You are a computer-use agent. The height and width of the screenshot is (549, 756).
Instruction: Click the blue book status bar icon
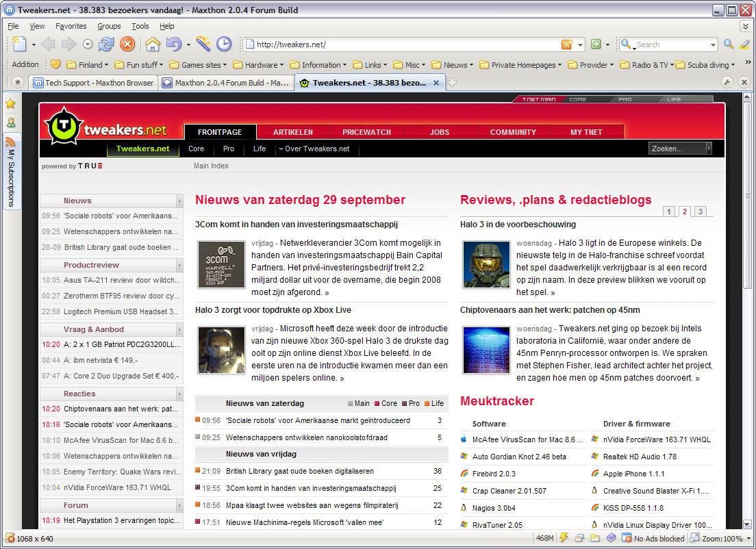point(611,538)
